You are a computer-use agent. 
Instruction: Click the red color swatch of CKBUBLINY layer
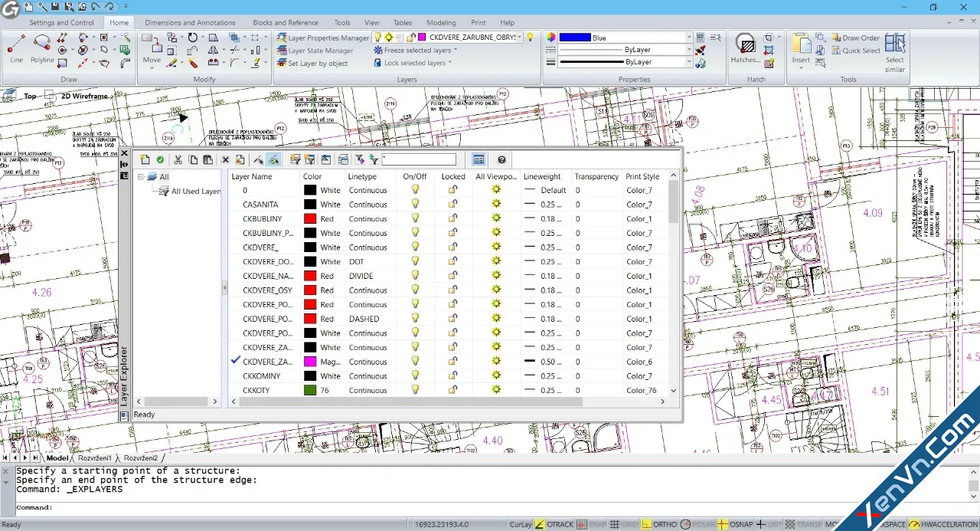[310, 218]
